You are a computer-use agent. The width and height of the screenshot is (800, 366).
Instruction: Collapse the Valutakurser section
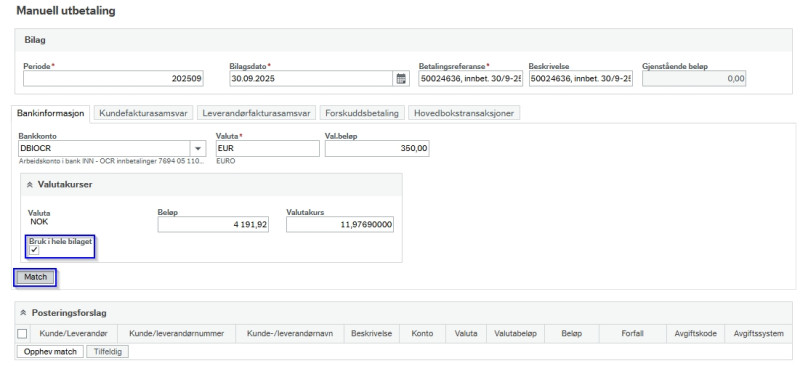[x=29, y=185]
